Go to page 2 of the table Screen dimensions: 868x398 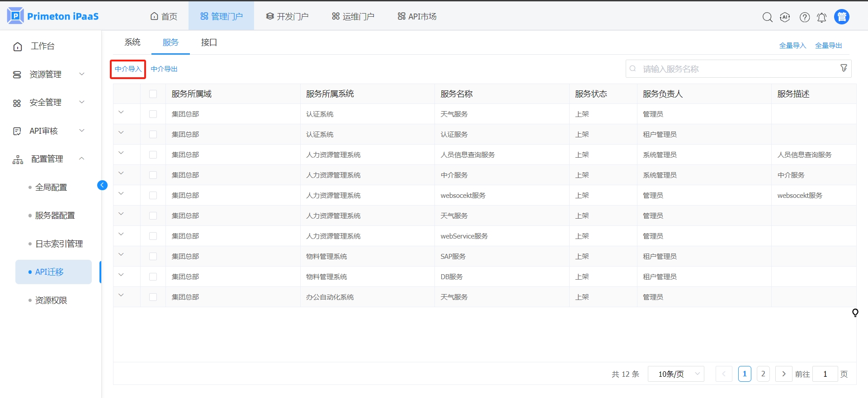tap(763, 374)
